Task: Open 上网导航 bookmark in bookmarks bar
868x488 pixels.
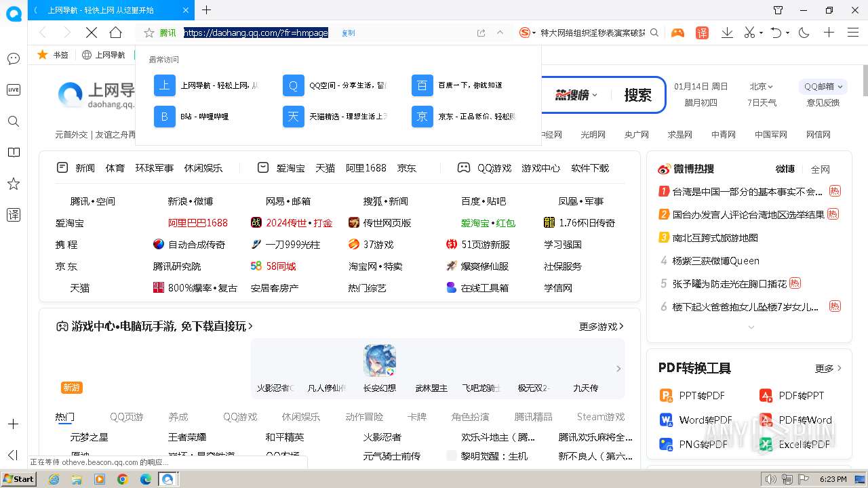Action: point(103,55)
